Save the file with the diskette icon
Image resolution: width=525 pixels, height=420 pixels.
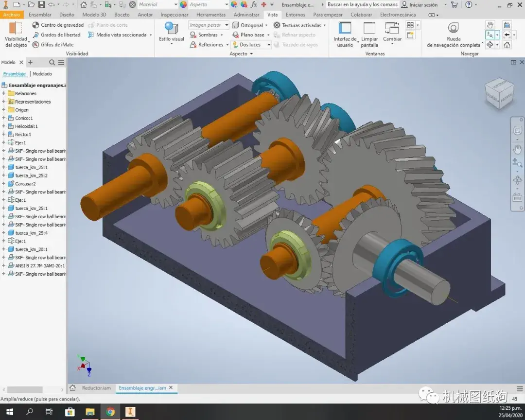[41, 5]
